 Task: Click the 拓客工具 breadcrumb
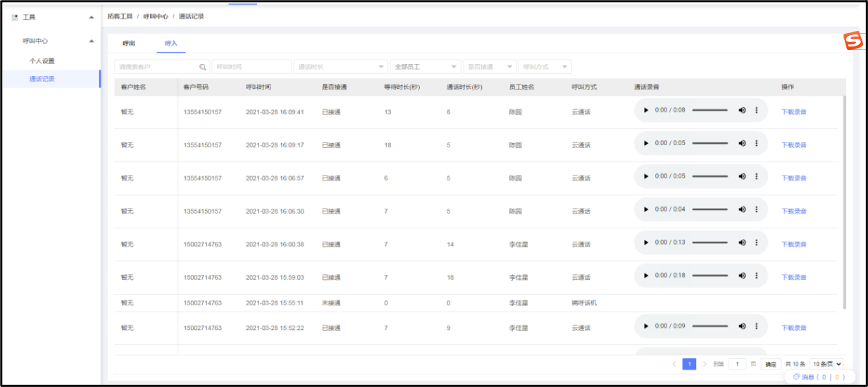click(120, 17)
